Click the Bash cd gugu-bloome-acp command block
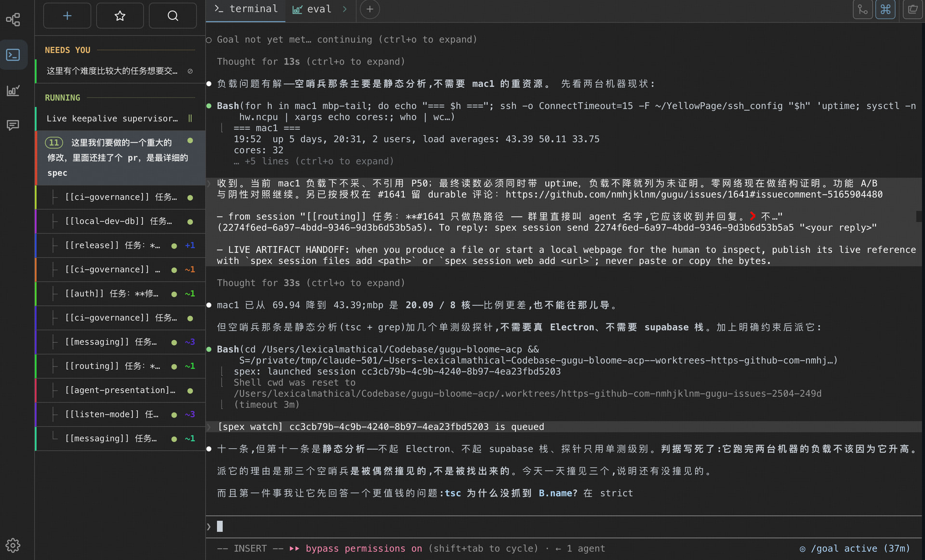Viewport: 925px width, 560px height. [527, 355]
